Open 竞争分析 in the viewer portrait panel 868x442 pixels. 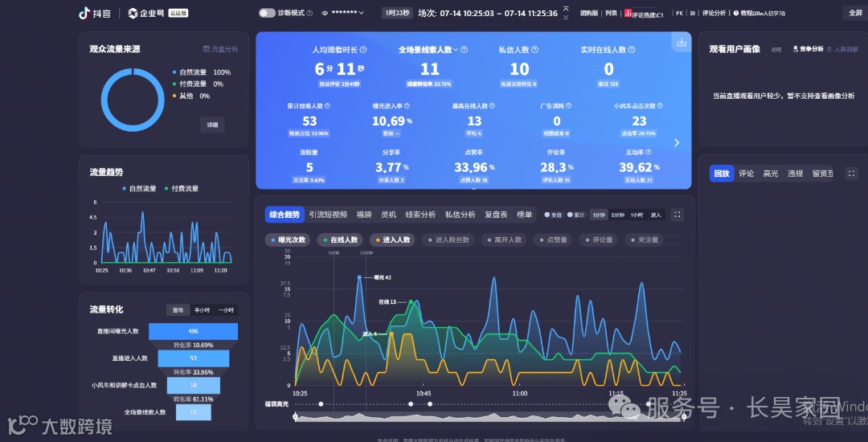pyautogui.click(x=809, y=49)
